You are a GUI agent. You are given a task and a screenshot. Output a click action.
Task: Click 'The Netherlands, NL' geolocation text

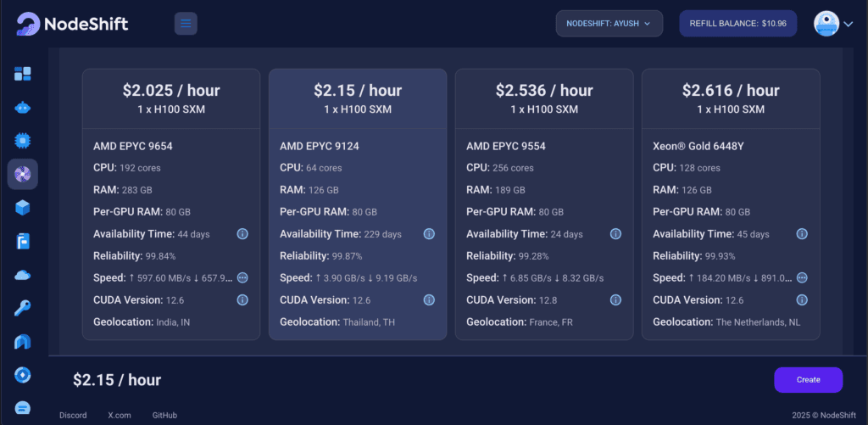click(758, 322)
